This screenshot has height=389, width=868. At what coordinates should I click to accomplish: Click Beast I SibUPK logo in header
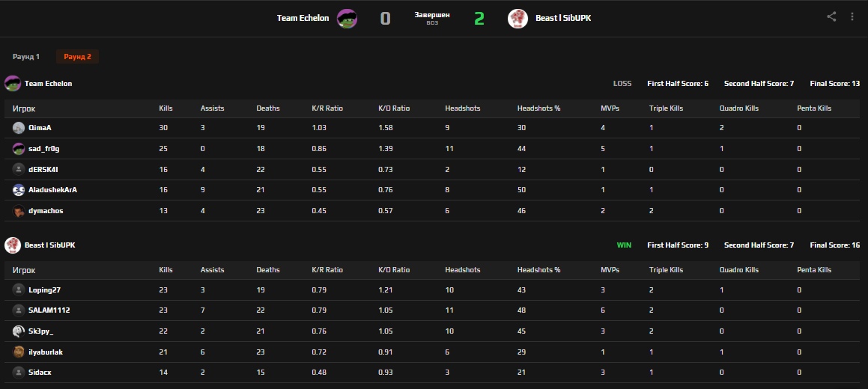click(x=518, y=19)
